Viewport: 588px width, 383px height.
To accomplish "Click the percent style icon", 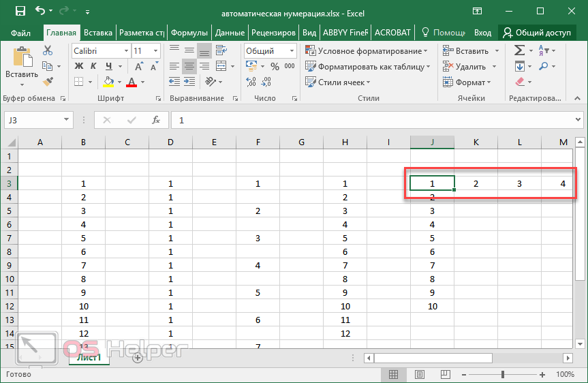I will (x=275, y=67).
